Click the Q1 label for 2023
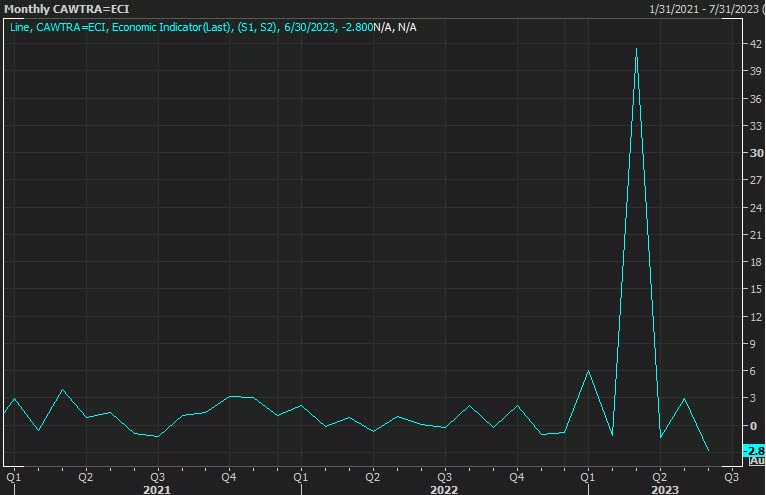This screenshot has height=495, width=766. point(588,477)
